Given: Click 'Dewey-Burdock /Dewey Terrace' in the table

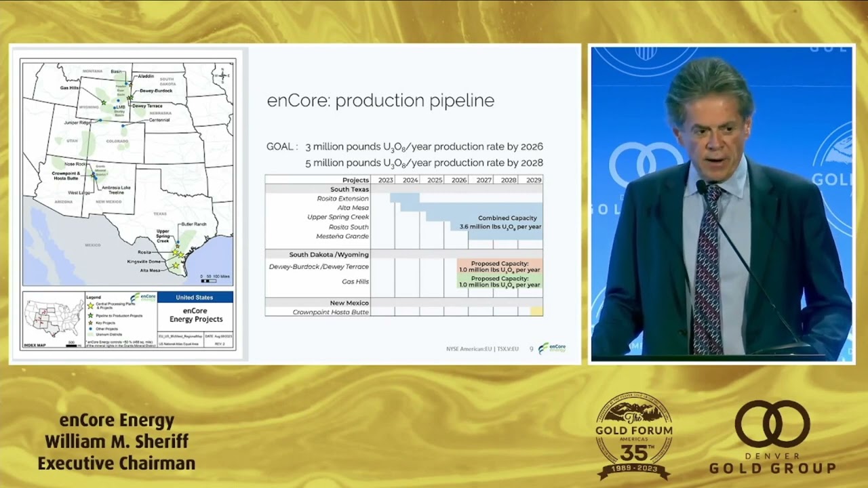Looking at the screenshot, I should [x=319, y=267].
